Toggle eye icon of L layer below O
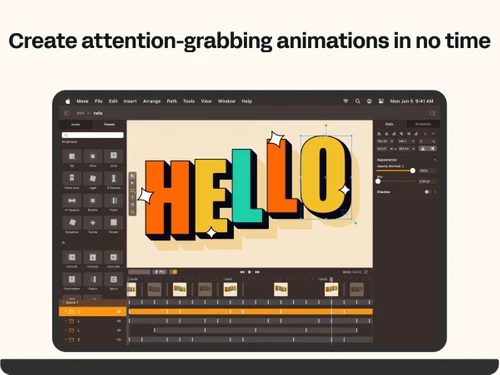The height and width of the screenshot is (375, 500). 119,321
